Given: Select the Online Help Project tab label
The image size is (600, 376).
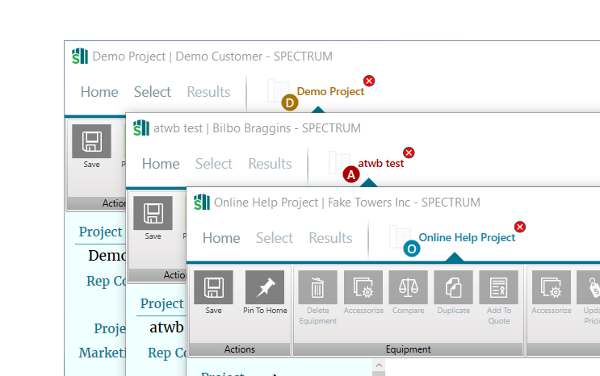Looking at the screenshot, I should point(467,238).
